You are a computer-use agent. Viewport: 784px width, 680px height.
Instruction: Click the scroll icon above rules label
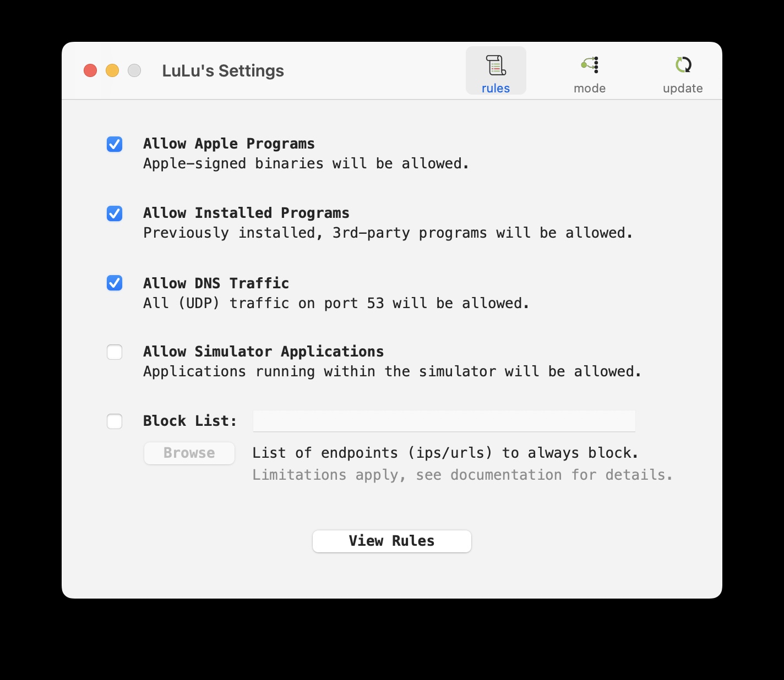click(x=495, y=65)
